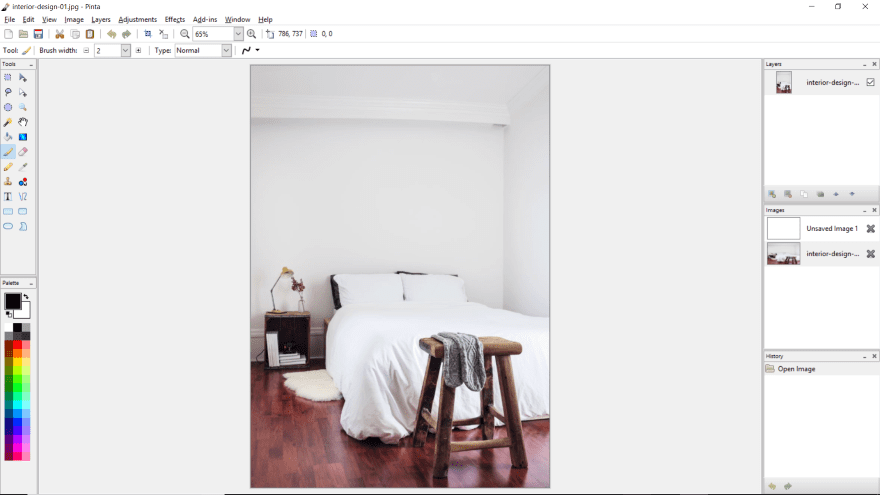Select the Rectangle Select tool
Viewport: 880px width, 495px height.
pos(8,77)
